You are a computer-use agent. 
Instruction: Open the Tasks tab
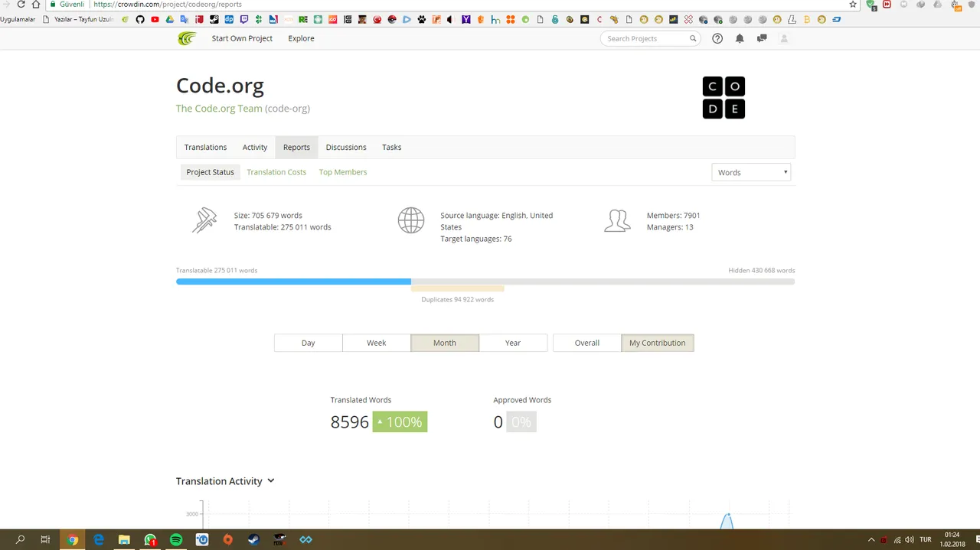pyautogui.click(x=391, y=147)
